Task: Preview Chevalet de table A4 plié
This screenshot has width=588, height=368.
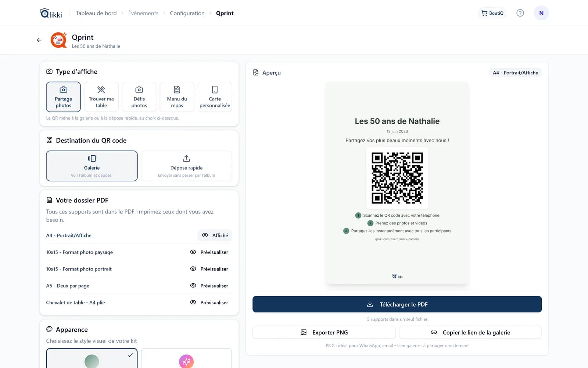Action: [209, 302]
